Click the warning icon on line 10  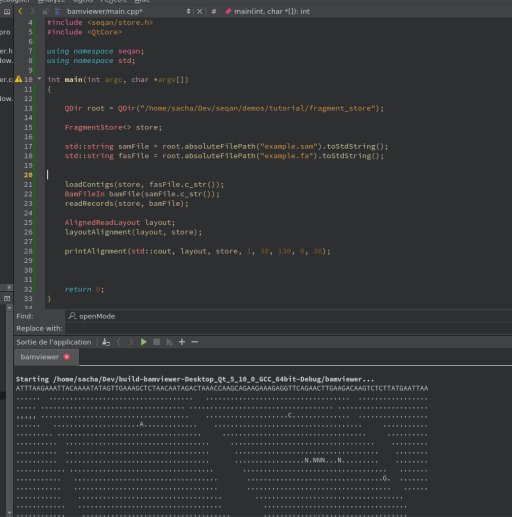(x=18, y=79)
